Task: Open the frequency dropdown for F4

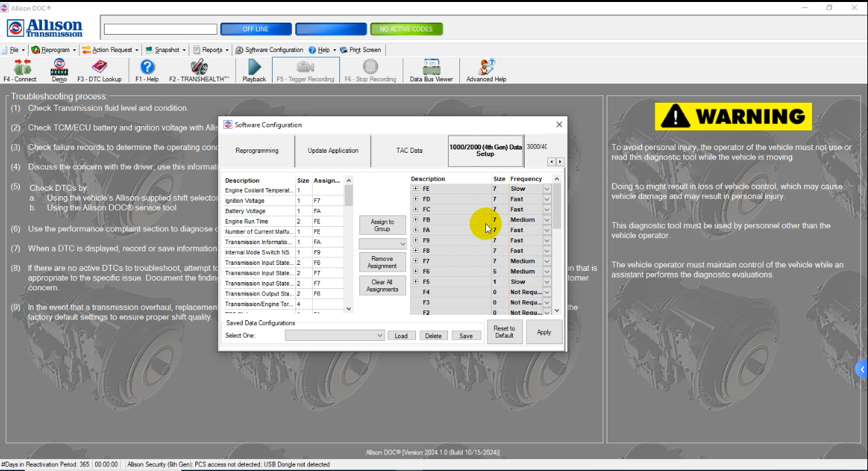Action: pos(547,292)
